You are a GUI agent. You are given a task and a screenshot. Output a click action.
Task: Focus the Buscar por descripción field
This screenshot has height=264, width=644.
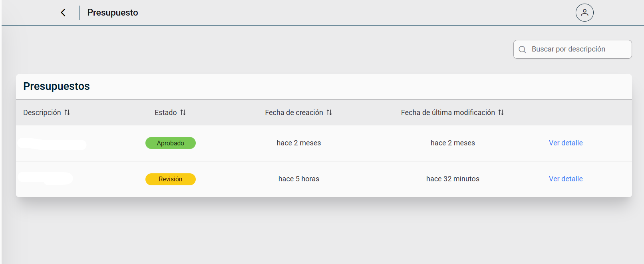point(575,49)
